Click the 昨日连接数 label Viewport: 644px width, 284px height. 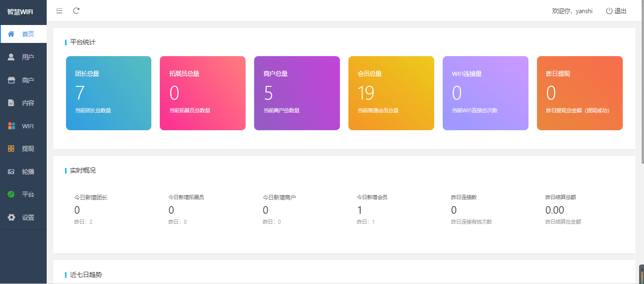click(x=464, y=197)
